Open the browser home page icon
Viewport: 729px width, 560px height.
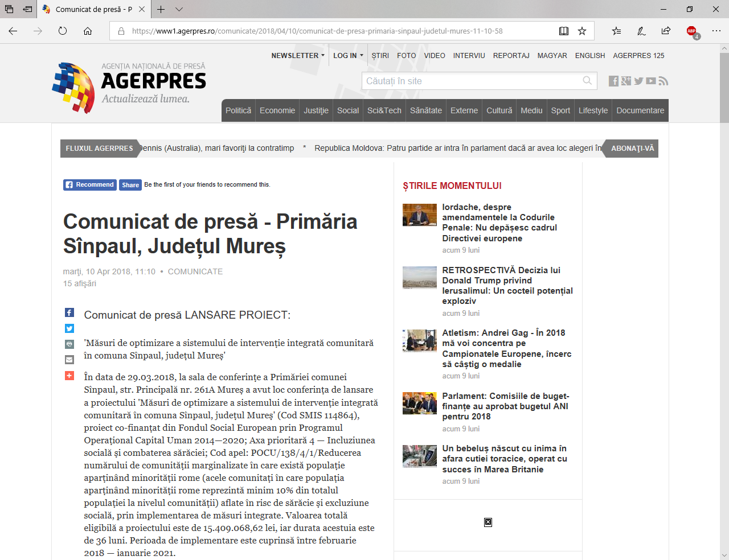88,31
